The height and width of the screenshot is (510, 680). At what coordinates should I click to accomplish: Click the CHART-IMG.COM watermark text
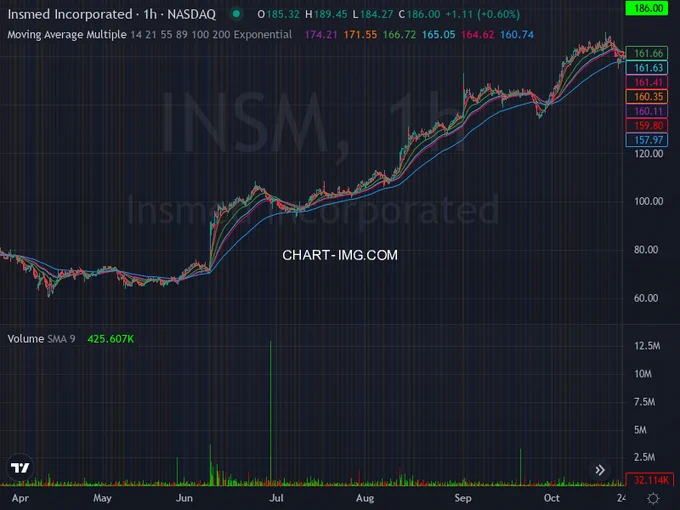340,255
